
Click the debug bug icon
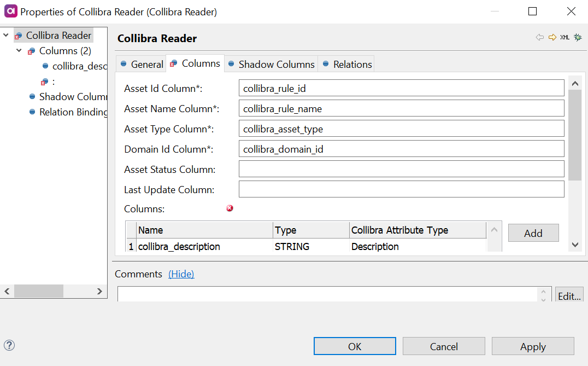(x=578, y=37)
